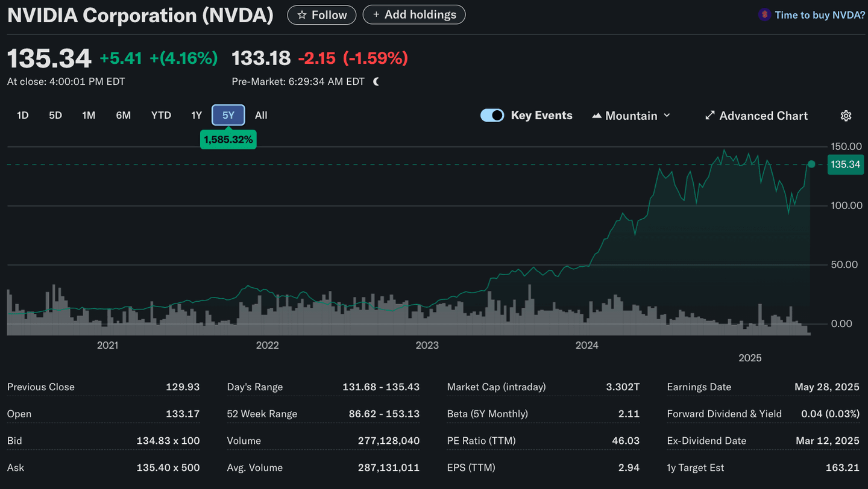The width and height of the screenshot is (868, 489).
Task: Display the All-time price history
Action: tap(261, 115)
